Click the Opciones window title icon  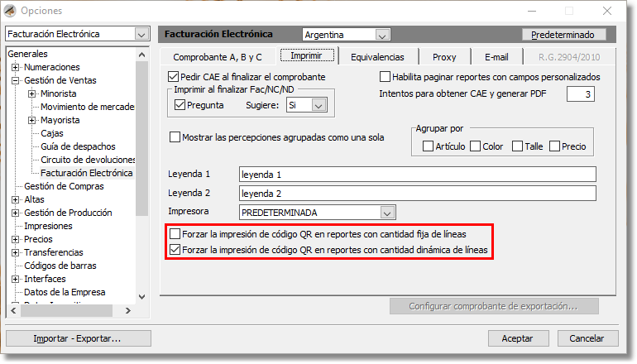click(10, 11)
